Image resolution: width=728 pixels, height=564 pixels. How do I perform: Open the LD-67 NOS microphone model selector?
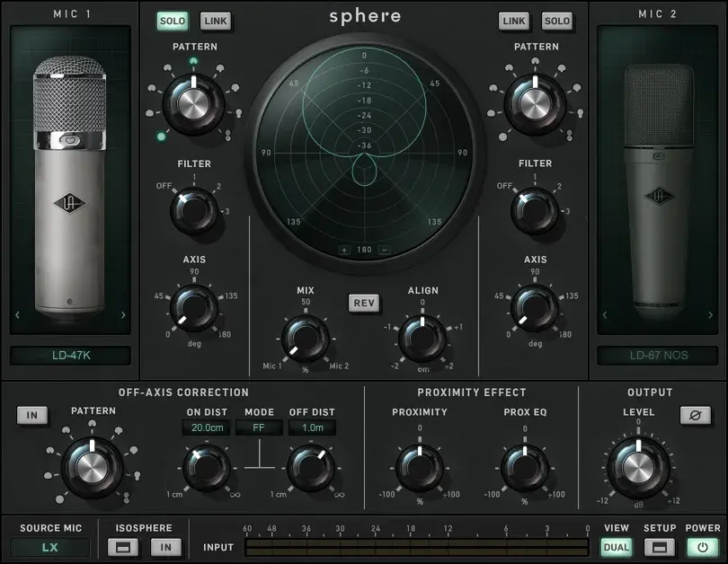point(657,356)
